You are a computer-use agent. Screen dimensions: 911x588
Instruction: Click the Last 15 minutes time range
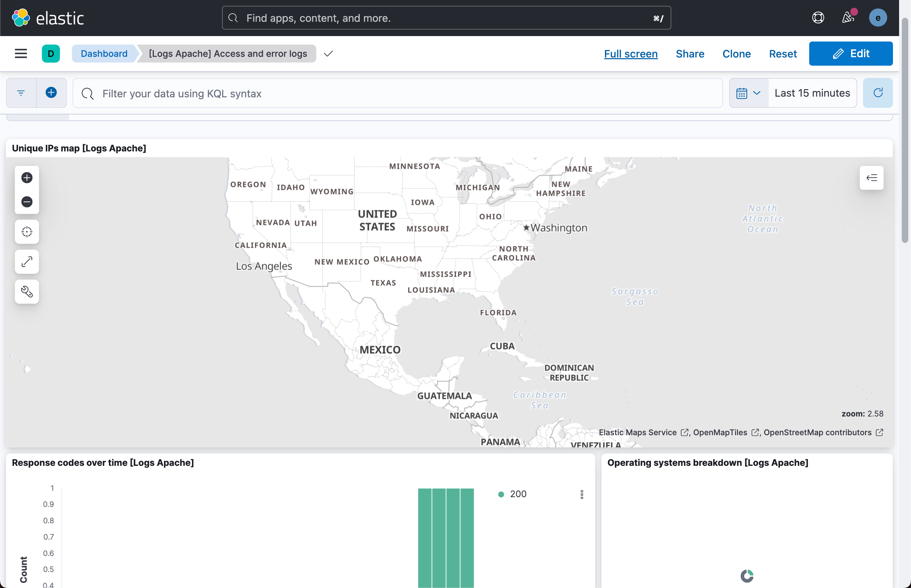tap(812, 93)
